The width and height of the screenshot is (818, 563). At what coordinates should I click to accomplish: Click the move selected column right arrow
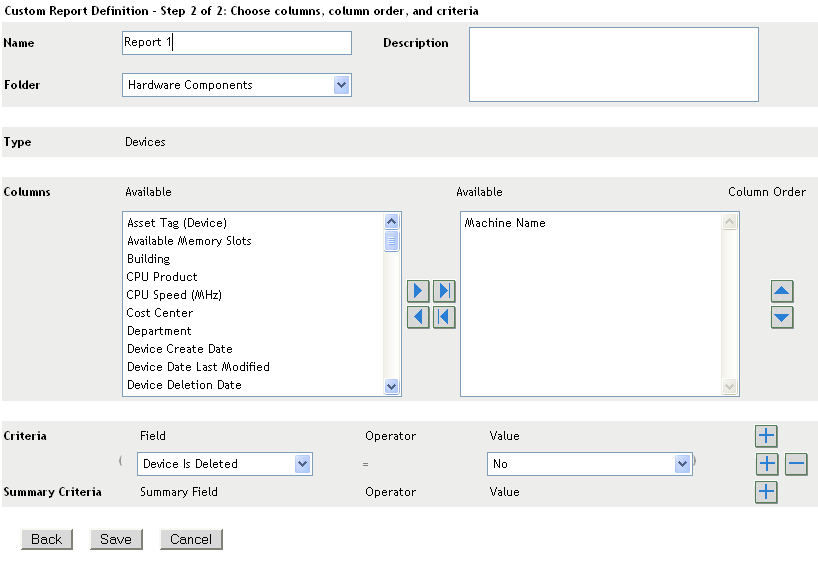420,291
